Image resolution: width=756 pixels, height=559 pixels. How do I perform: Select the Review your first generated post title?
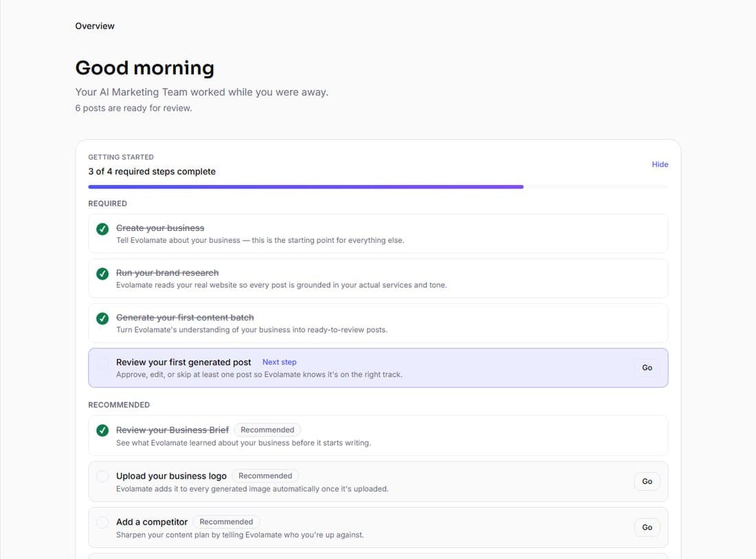[184, 362]
